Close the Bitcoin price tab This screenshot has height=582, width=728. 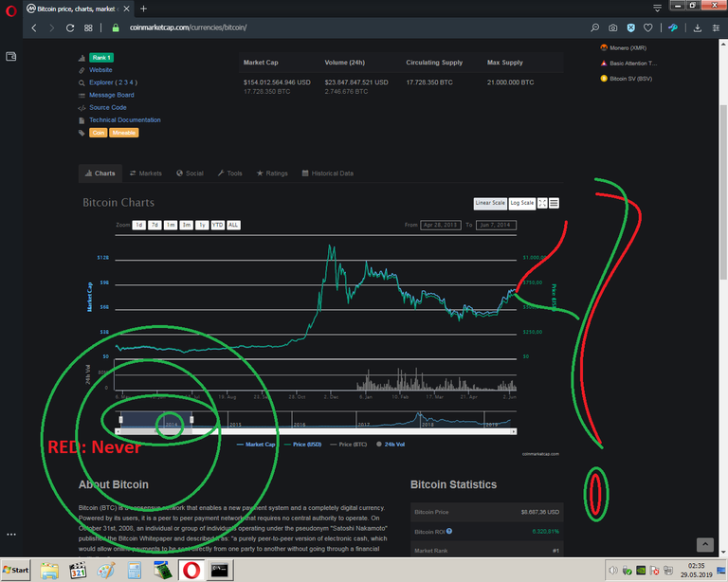tap(126, 9)
